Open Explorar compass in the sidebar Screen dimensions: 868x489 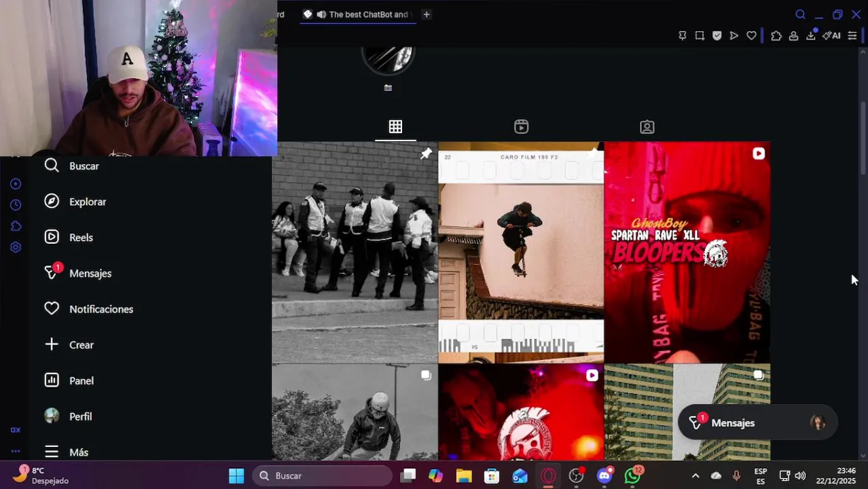(x=75, y=202)
